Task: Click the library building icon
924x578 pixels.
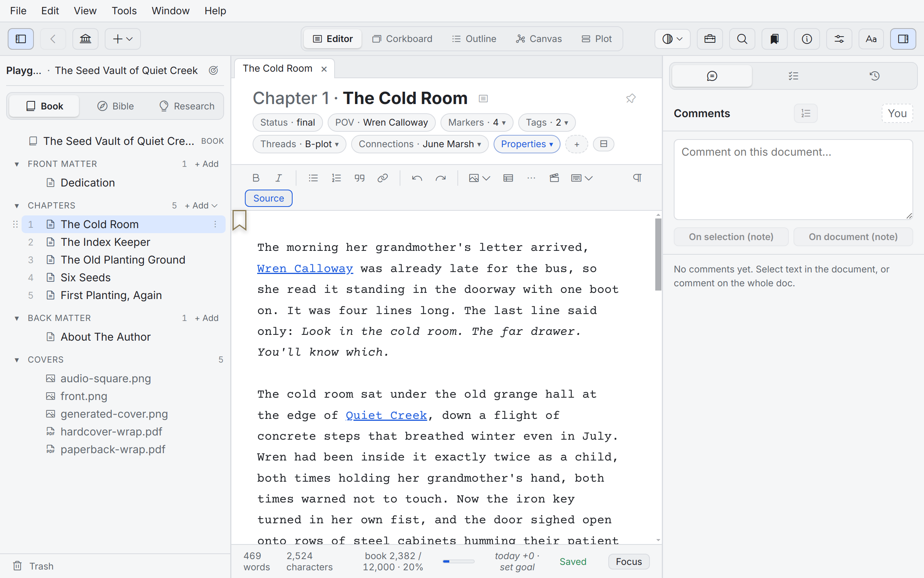Action: (x=85, y=39)
